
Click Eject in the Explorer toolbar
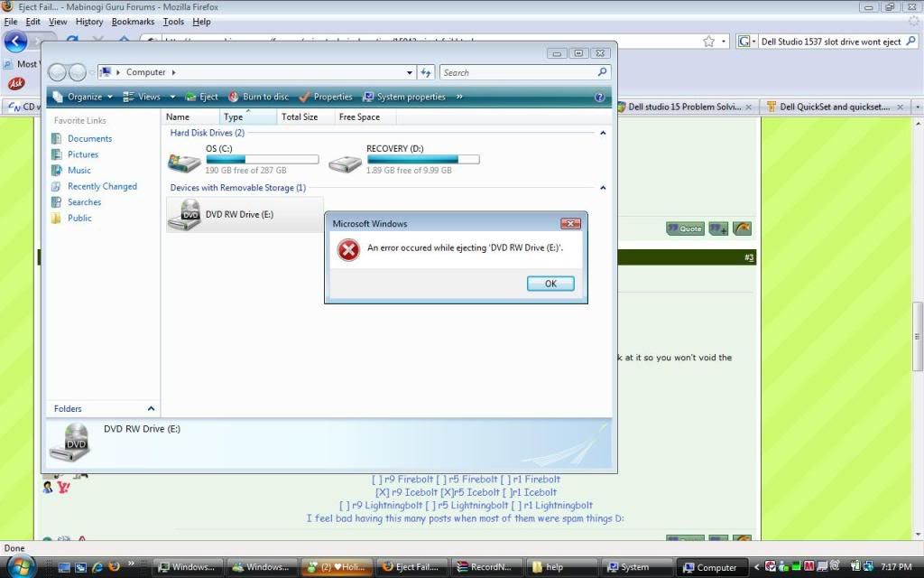pyautogui.click(x=201, y=97)
